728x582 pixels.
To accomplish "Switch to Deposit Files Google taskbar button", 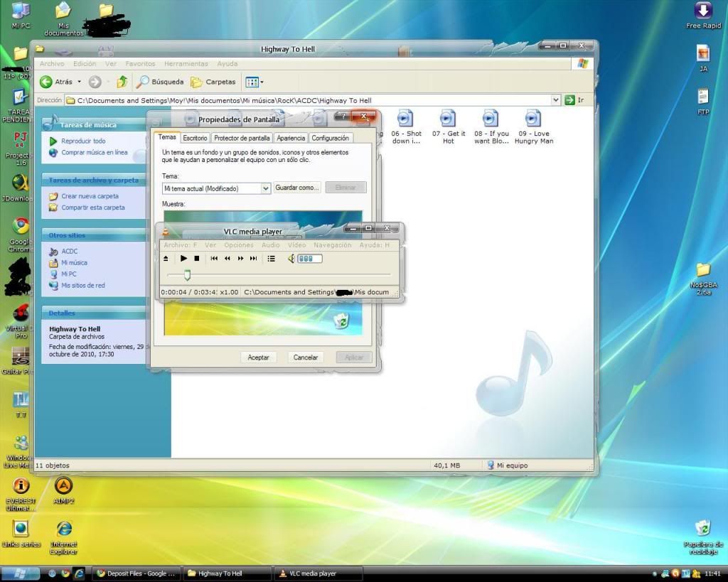I will point(136,573).
